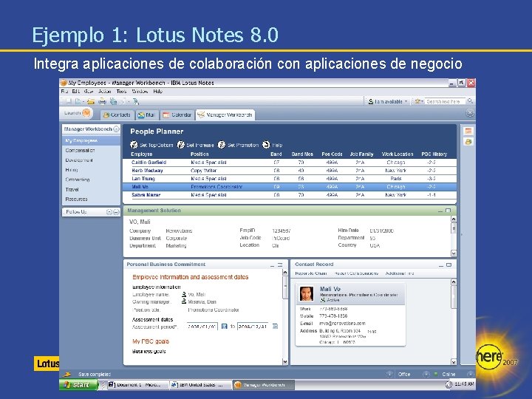Click the Open folder toolbar icon
This screenshot has height=399, width=532.
(91, 101)
